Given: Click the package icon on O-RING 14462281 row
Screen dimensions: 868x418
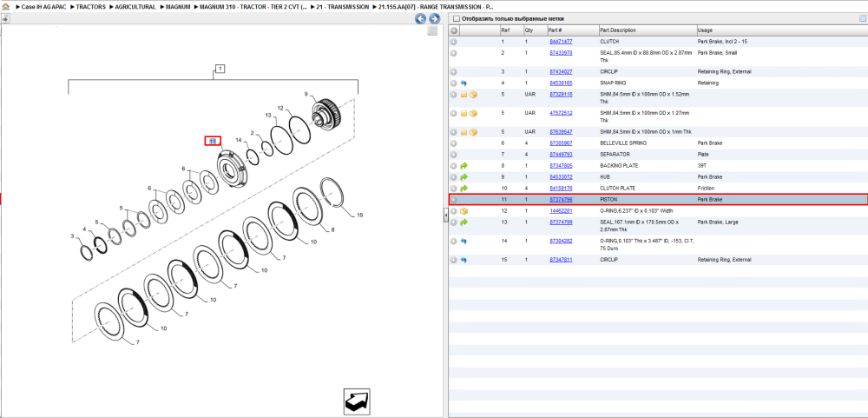Looking at the screenshot, I should (x=464, y=211).
